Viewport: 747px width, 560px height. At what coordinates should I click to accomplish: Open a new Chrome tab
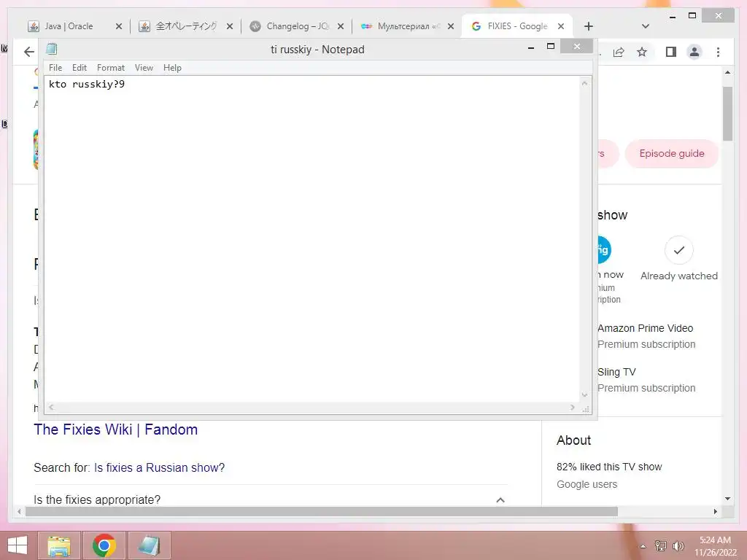tap(589, 26)
